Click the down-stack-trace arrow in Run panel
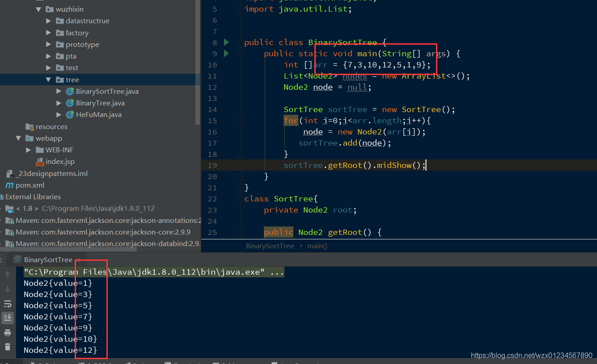The image size is (597, 364). (8, 289)
